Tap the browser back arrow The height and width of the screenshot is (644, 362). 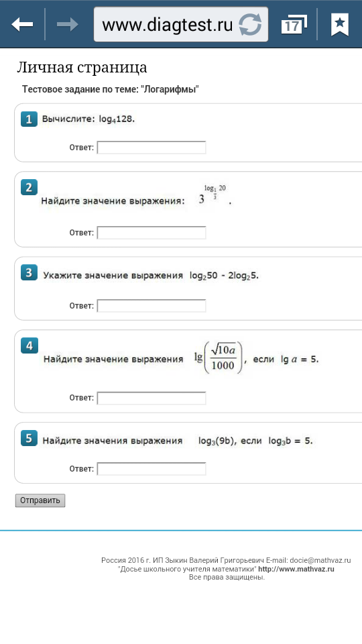pyautogui.click(x=22, y=25)
